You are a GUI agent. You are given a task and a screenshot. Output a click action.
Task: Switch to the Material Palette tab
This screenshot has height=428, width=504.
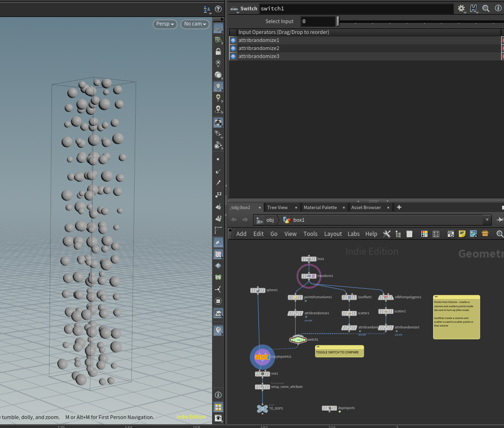tap(320, 208)
